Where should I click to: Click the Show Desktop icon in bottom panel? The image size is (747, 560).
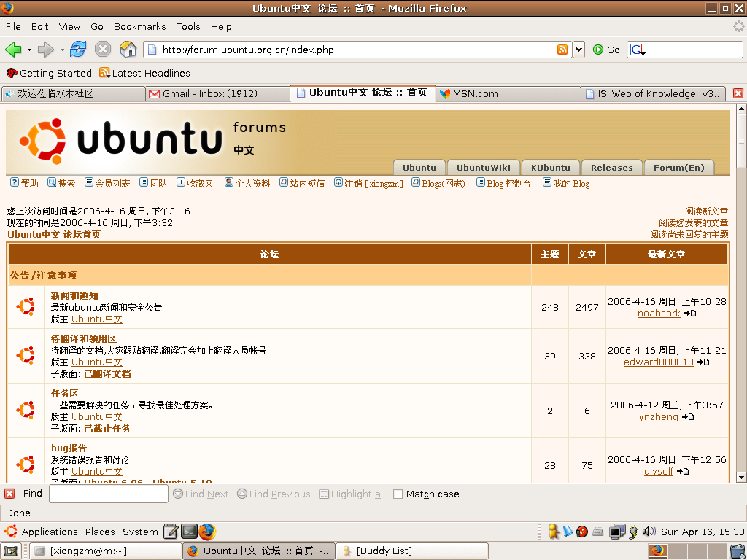[10, 551]
